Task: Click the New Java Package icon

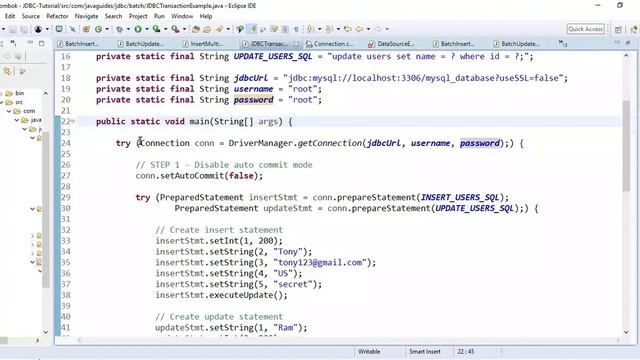Action: (86, 29)
